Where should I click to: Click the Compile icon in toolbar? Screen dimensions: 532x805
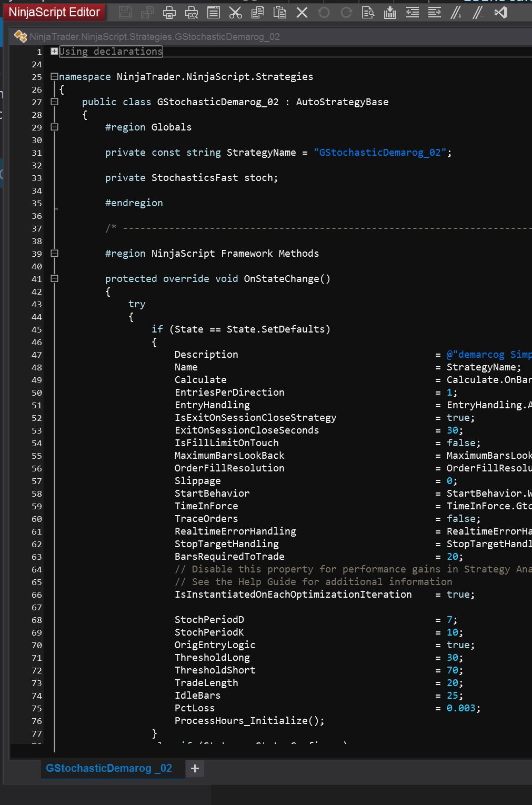point(390,13)
